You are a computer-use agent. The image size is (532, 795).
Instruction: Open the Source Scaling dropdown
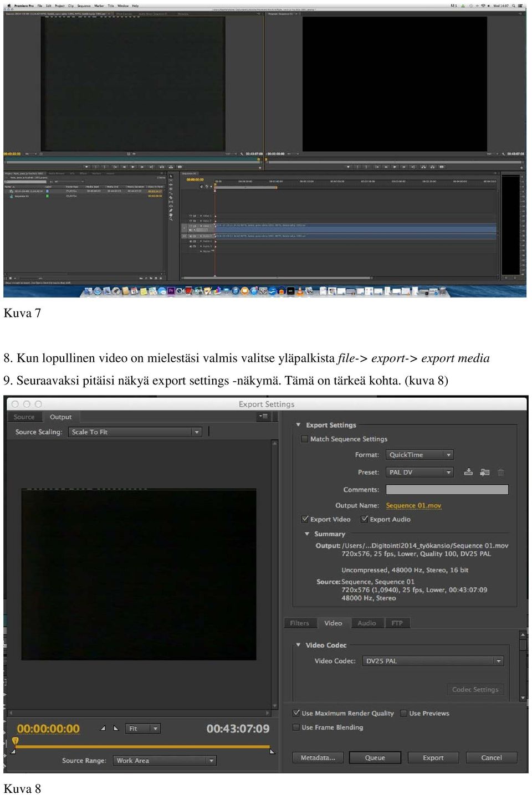pos(135,432)
